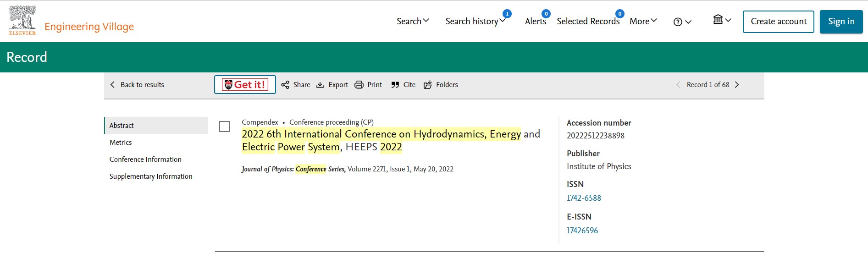Image resolution: width=868 pixels, height=253 pixels.
Task: Click the Alerts badge count
Action: pos(546,14)
